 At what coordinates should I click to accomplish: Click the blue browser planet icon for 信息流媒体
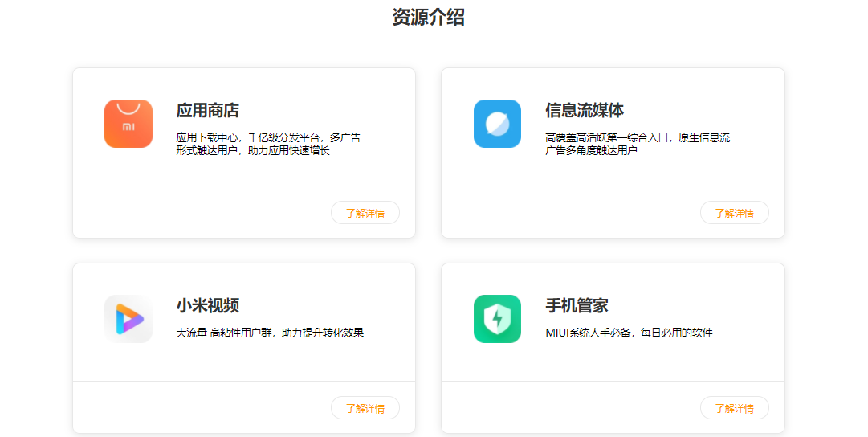(x=497, y=124)
